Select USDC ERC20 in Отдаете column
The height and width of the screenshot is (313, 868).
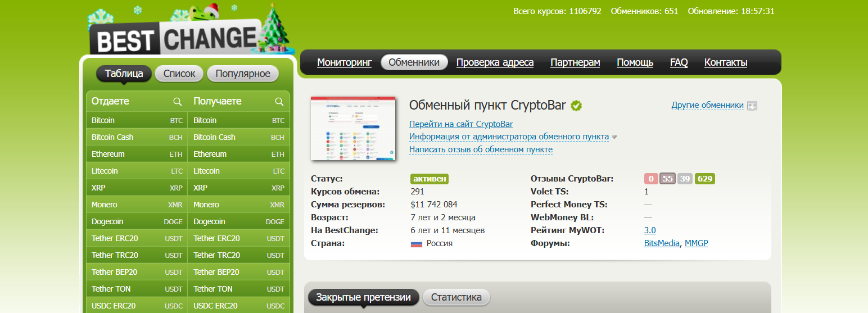(137, 305)
